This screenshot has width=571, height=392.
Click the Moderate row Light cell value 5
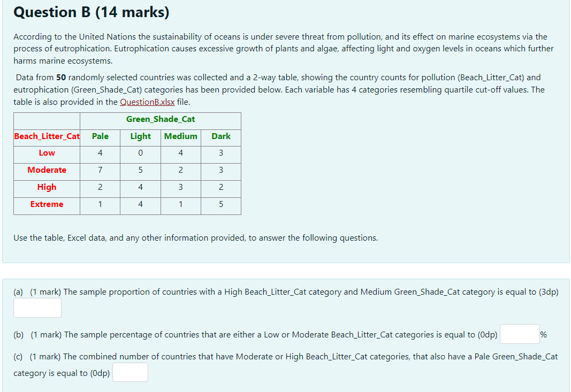coord(141,171)
